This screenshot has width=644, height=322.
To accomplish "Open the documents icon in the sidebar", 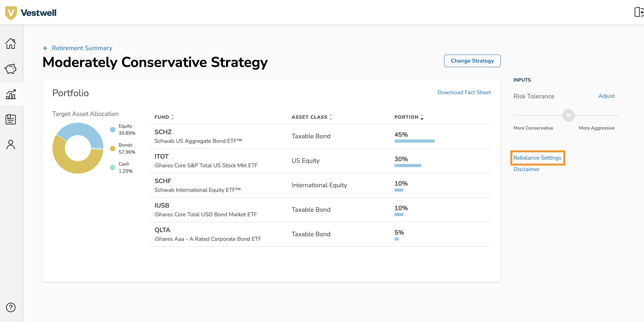I will 11,119.
